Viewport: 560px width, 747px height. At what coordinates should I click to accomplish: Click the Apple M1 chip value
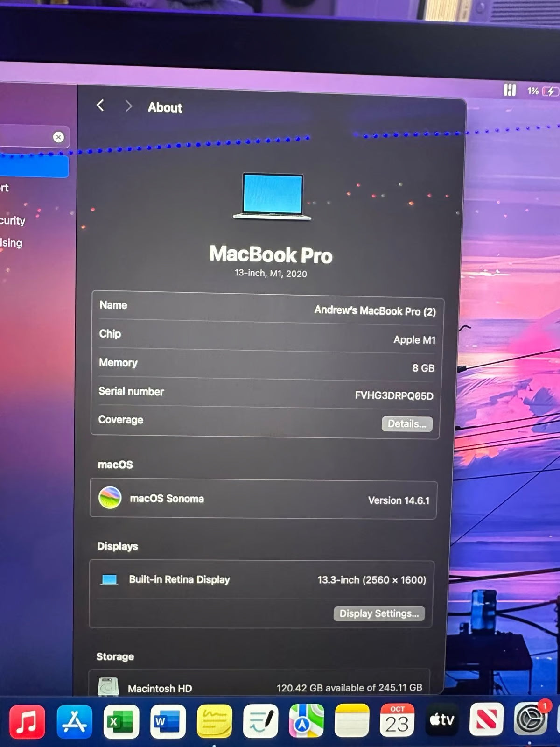414,340
